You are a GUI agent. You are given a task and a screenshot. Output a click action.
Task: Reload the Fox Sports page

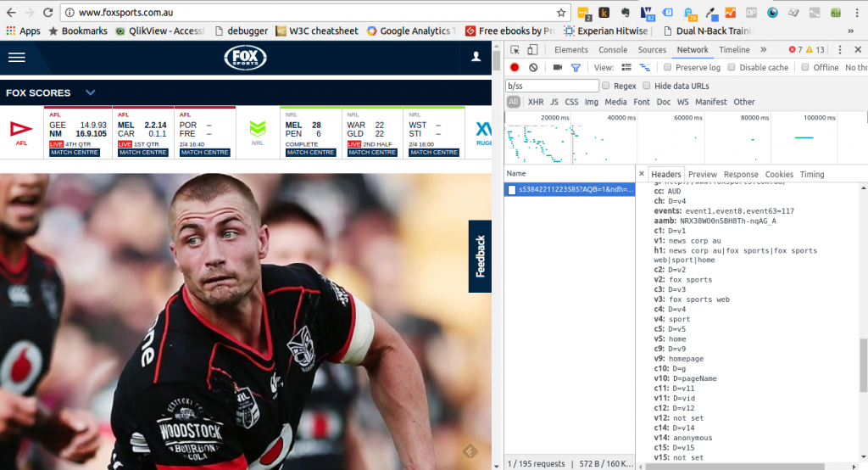(48, 12)
